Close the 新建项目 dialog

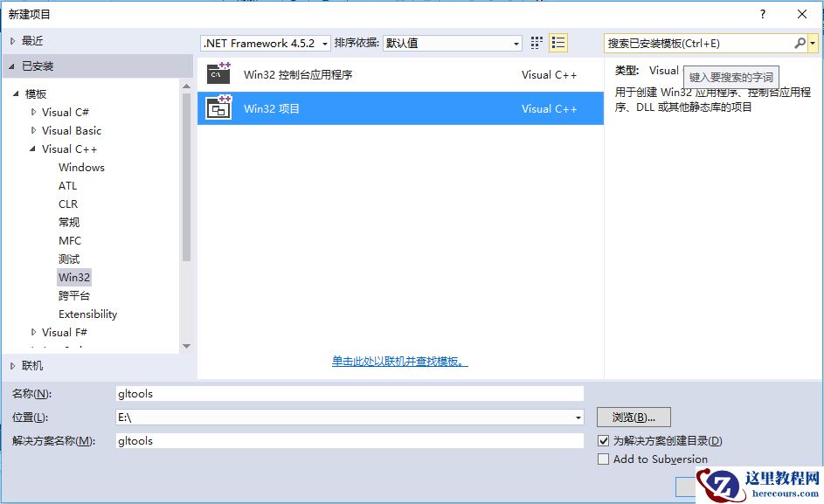point(802,14)
